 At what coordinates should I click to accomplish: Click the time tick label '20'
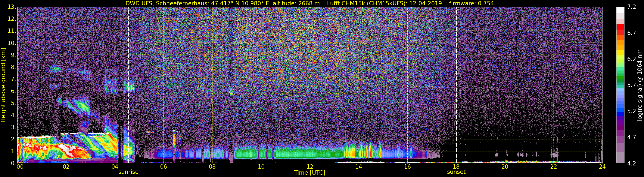(x=505, y=167)
